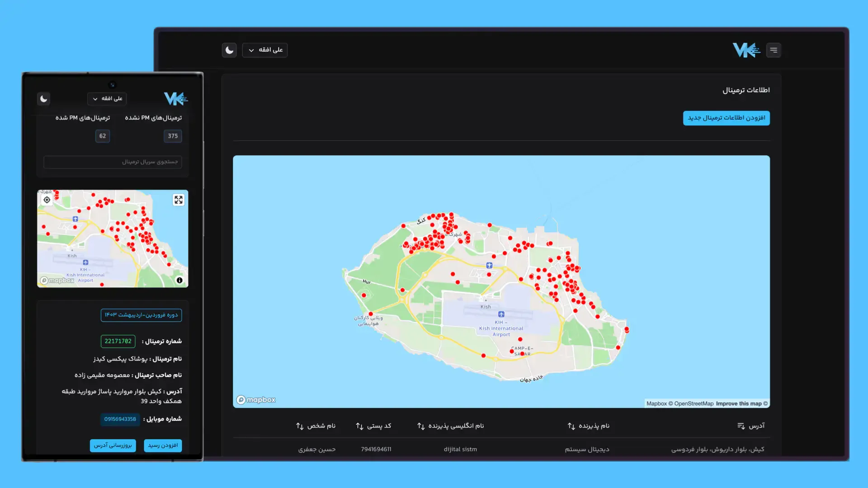The width and height of the screenshot is (868, 488).
Task: Expand phone map to fullscreen
Action: 179,200
